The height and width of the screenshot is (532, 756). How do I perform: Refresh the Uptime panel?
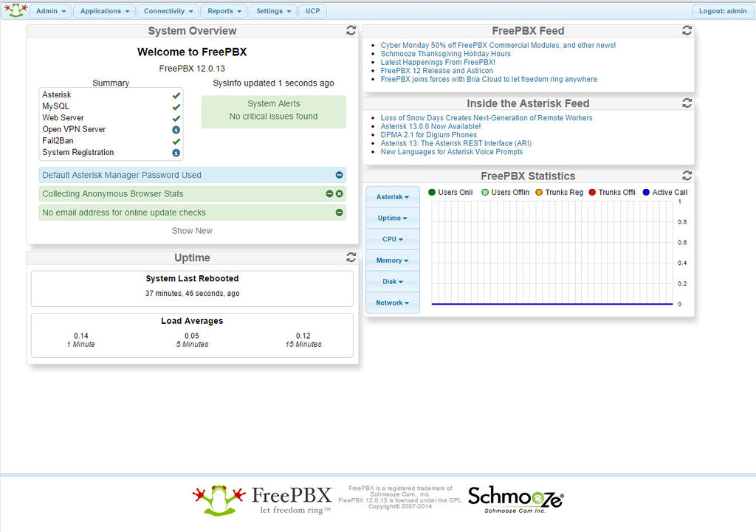(x=351, y=258)
